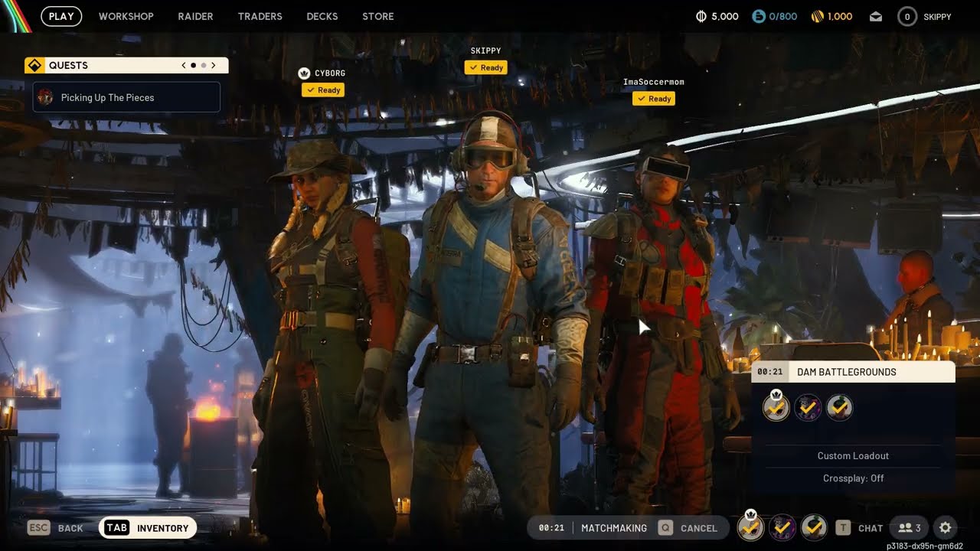The height and width of the screenshot is (551, 980).
Task: Open the Custom Loadout option
Action: (853, 456)
